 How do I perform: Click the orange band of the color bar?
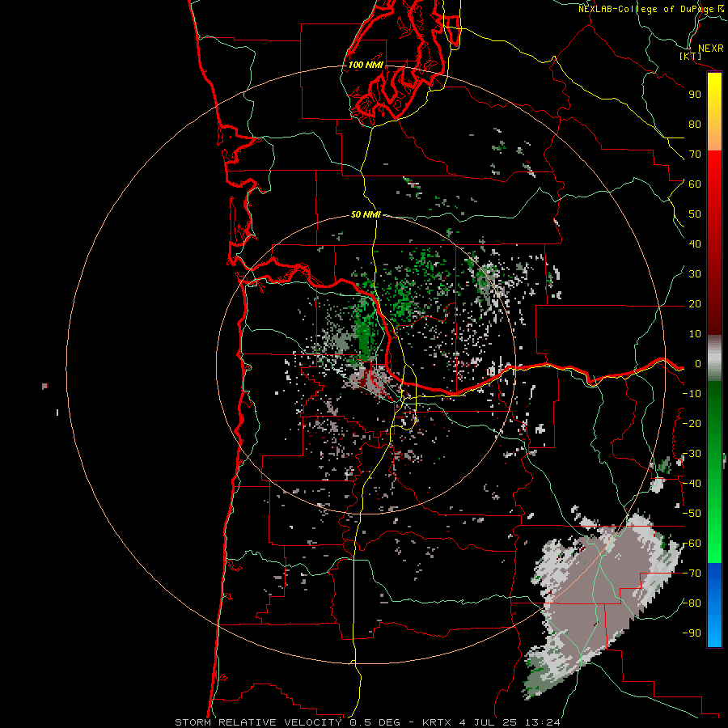714,137
